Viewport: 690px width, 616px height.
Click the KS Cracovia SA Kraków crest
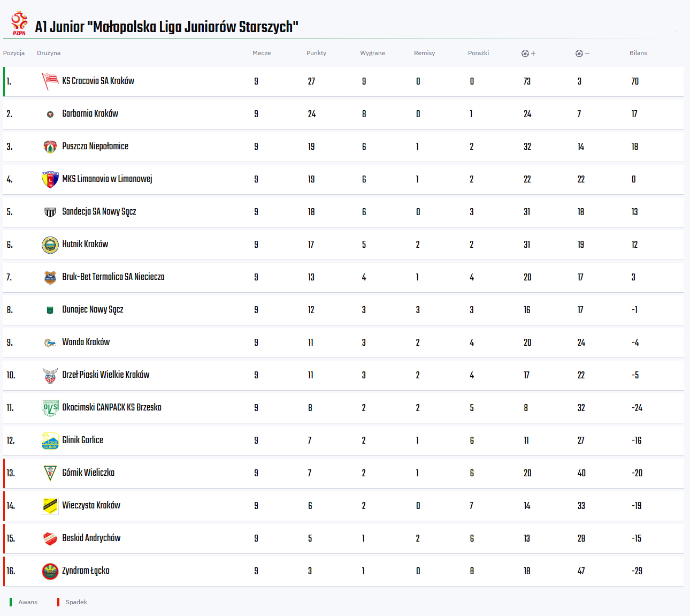click(50, 81)
